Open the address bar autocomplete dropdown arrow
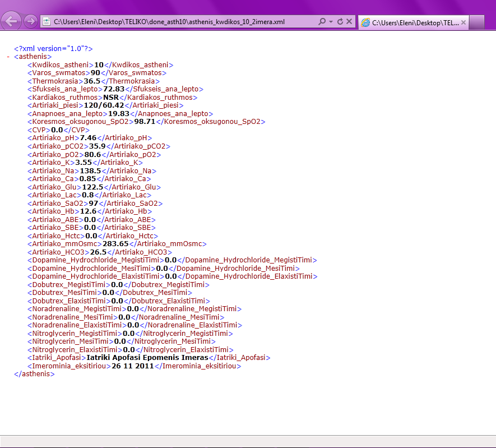496x448 pixels. tap(331, 21)
